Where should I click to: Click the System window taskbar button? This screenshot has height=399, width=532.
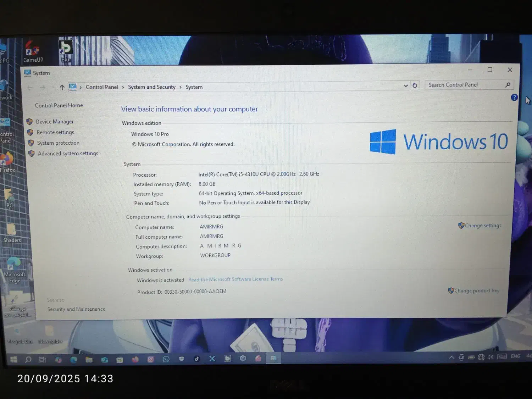(x=273, y=358)
